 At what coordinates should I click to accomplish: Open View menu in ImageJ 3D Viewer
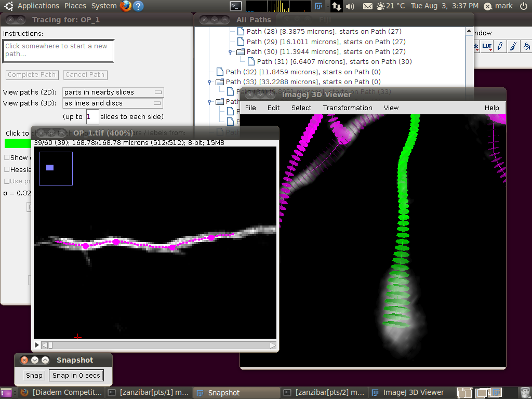tap(391, 108)
